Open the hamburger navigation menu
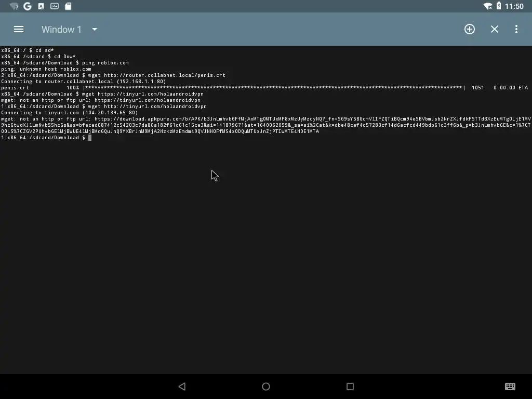The image size is (532, 399). point(19,29)
